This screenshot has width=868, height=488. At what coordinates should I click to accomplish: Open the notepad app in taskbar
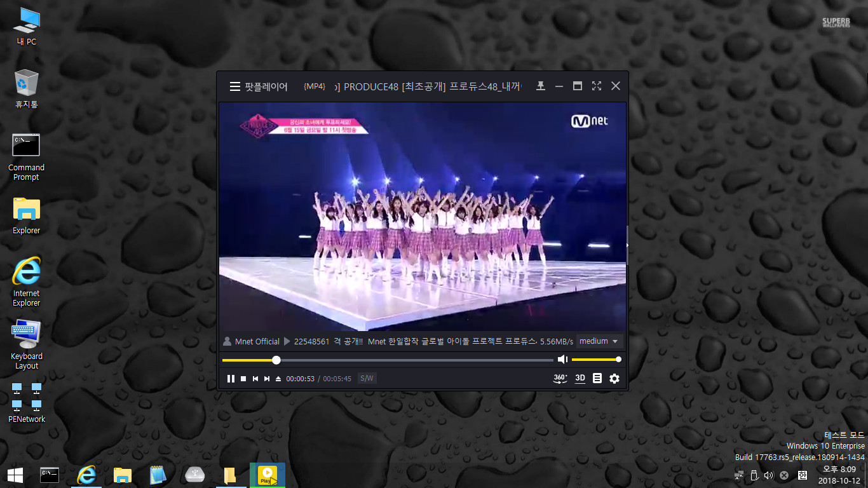pos(158,475)
